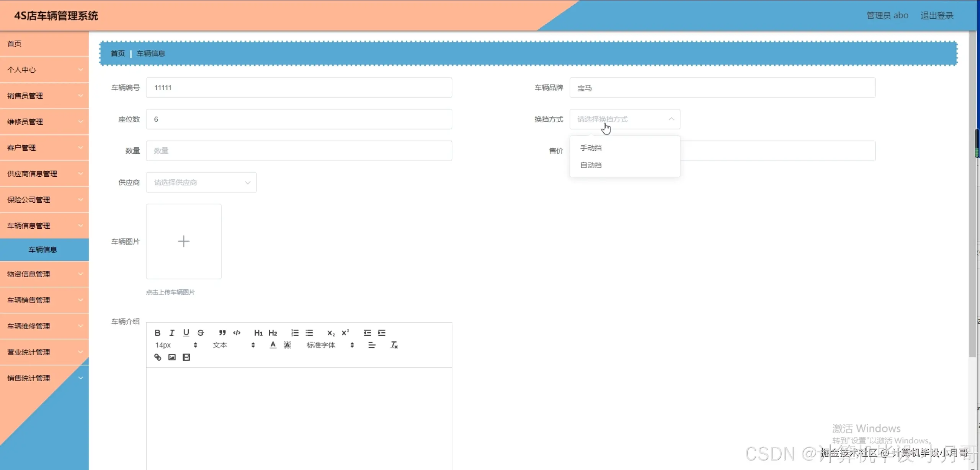Insert blockquote in the editor

(222, 333)
